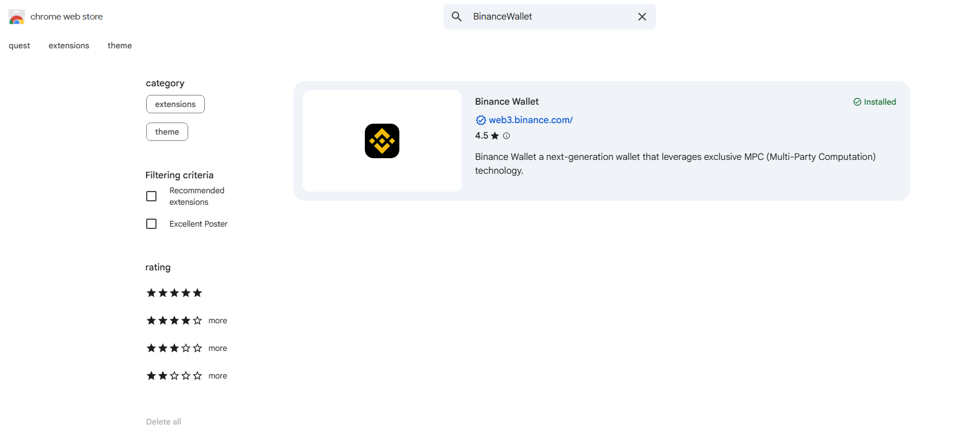The width and height of the screenshot is (980, 432).
Task: Check the Excellent Poster checkbox
Action: click(151, 224)
